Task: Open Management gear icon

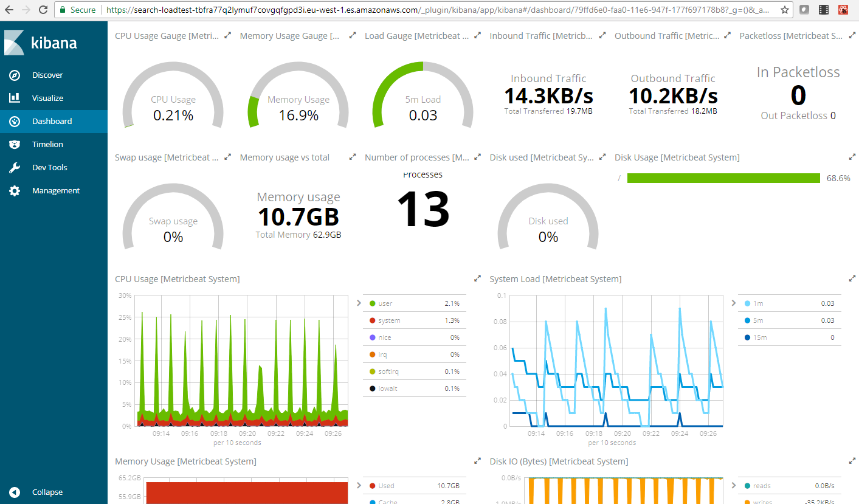Action: point(15,190)
